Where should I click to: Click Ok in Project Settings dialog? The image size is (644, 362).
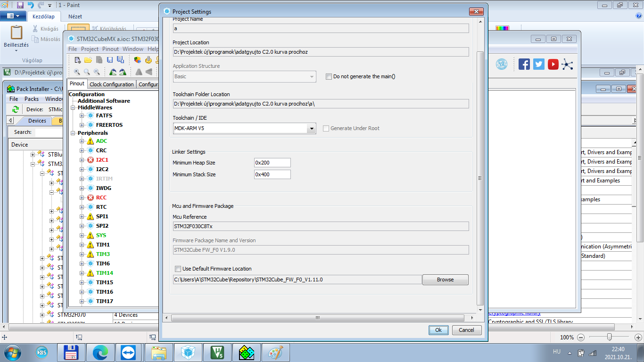(x=438, y=330)
